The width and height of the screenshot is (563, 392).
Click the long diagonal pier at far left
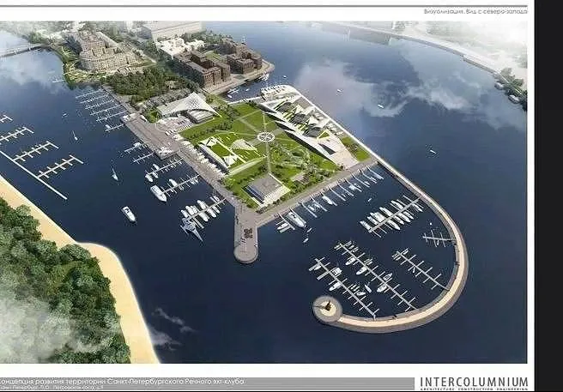point(33,174)
